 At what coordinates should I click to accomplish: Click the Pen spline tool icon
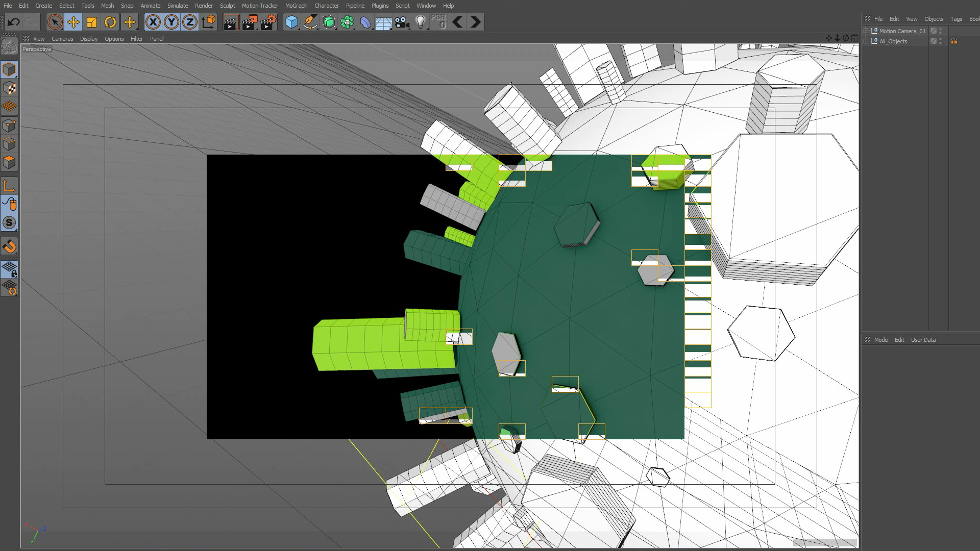tap(310, 22)
